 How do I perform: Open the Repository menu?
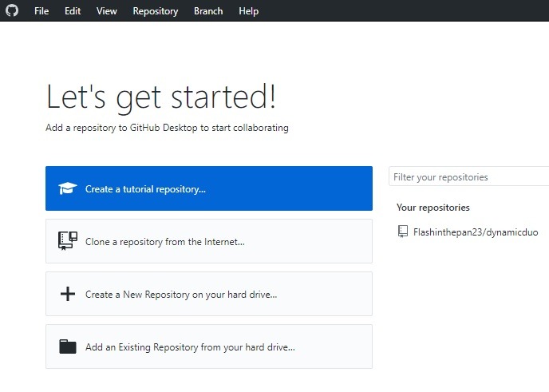(x=156, y=11)
